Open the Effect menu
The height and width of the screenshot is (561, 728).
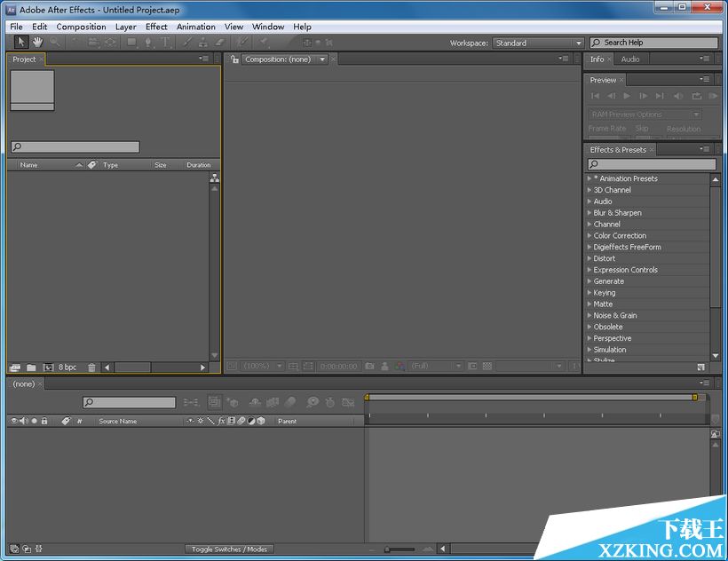pos(156,27)
